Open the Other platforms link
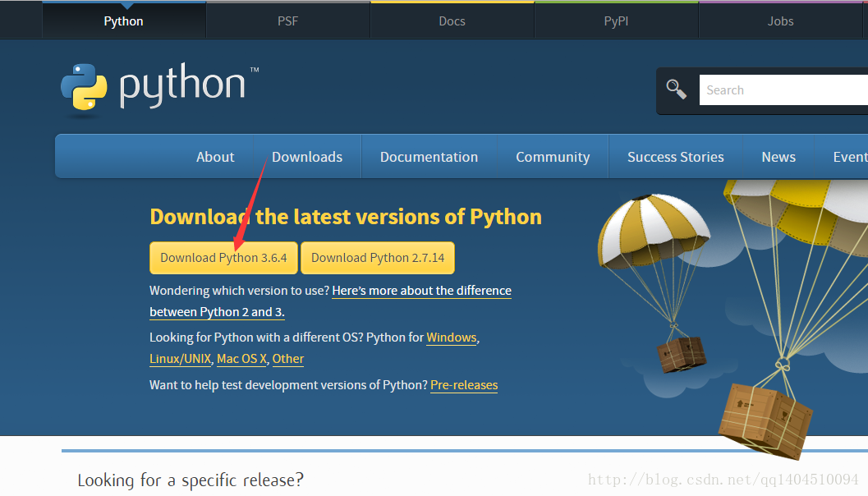The image size is (868, 496). pyautogui.click(x=288, y=359)
